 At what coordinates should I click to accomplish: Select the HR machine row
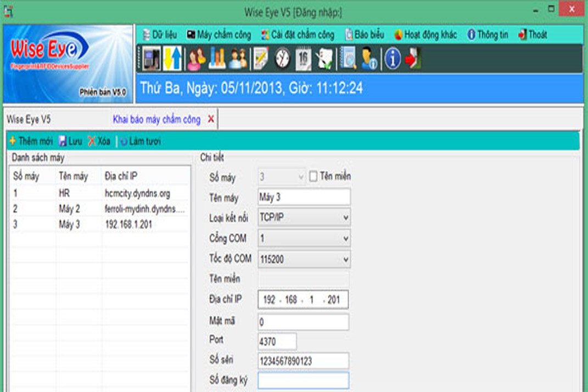click(100, 193)
